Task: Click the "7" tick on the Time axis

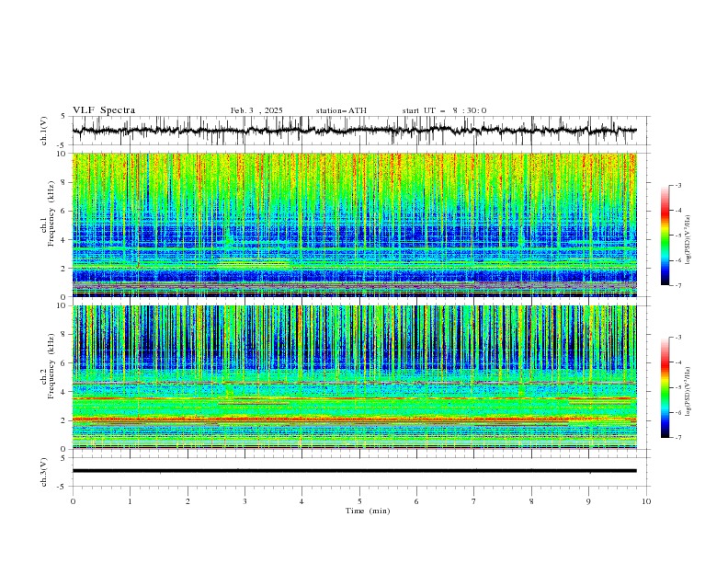Action: pos(474,501)
